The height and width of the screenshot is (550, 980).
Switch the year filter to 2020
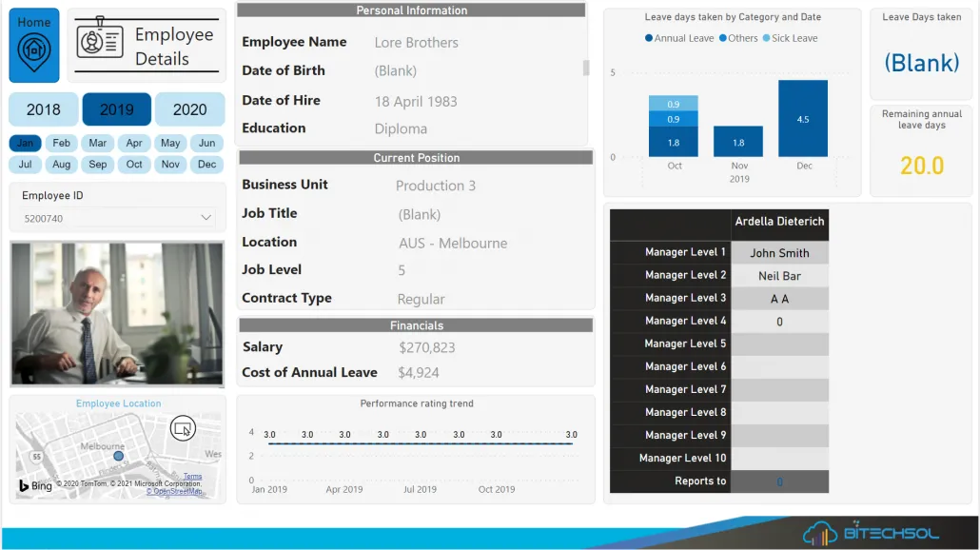(x=189, y=109)
